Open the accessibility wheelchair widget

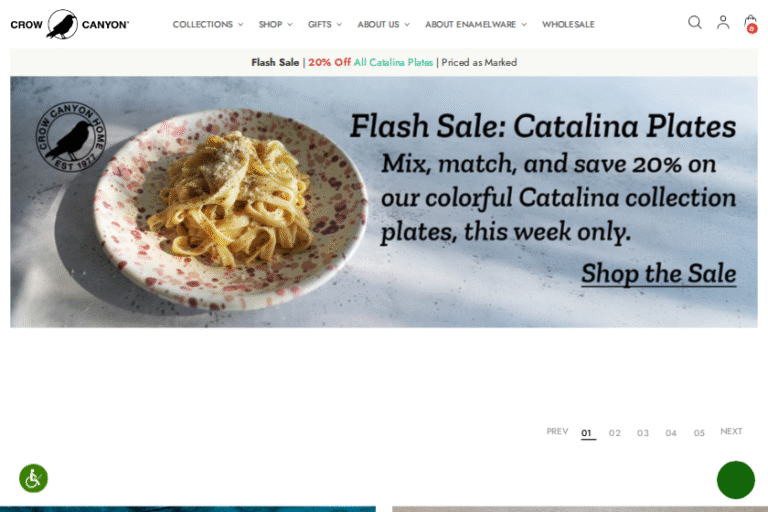[33, 478]
